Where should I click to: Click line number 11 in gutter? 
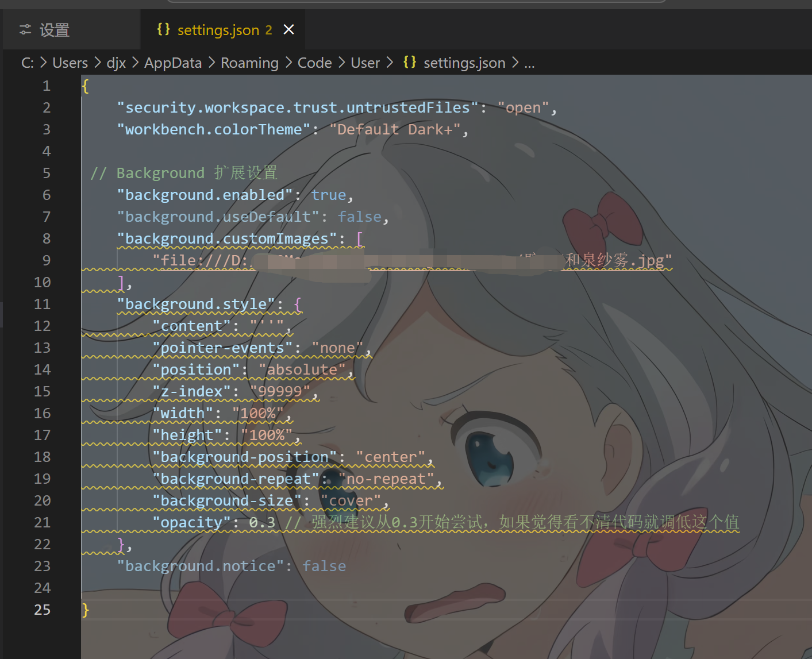click(43, 305)
